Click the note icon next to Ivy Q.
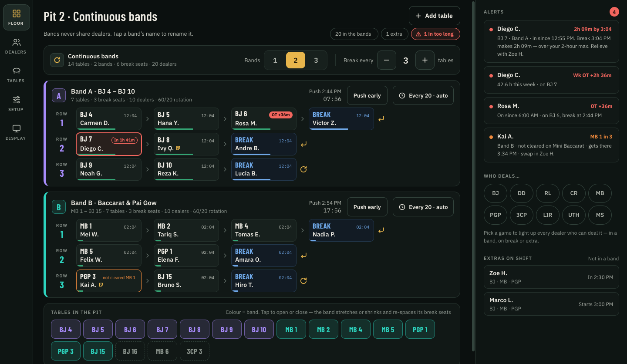This screenshot has height=364, width=627. (178, 148)
